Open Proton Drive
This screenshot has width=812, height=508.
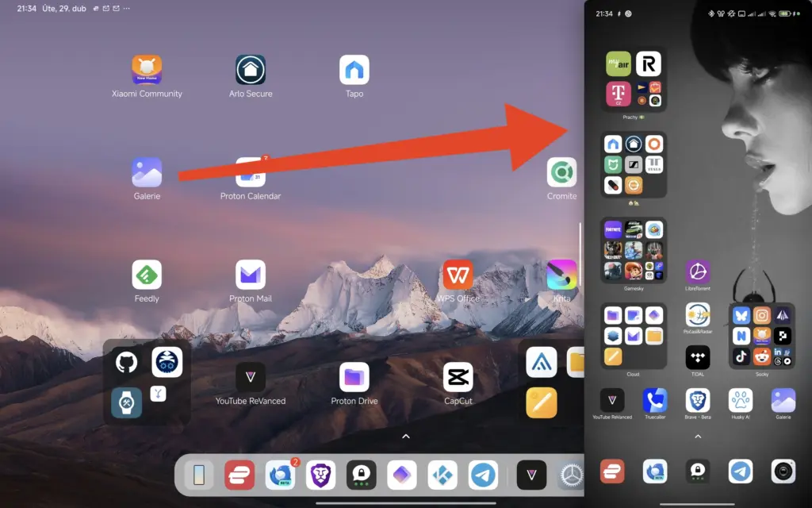point(354,377)
